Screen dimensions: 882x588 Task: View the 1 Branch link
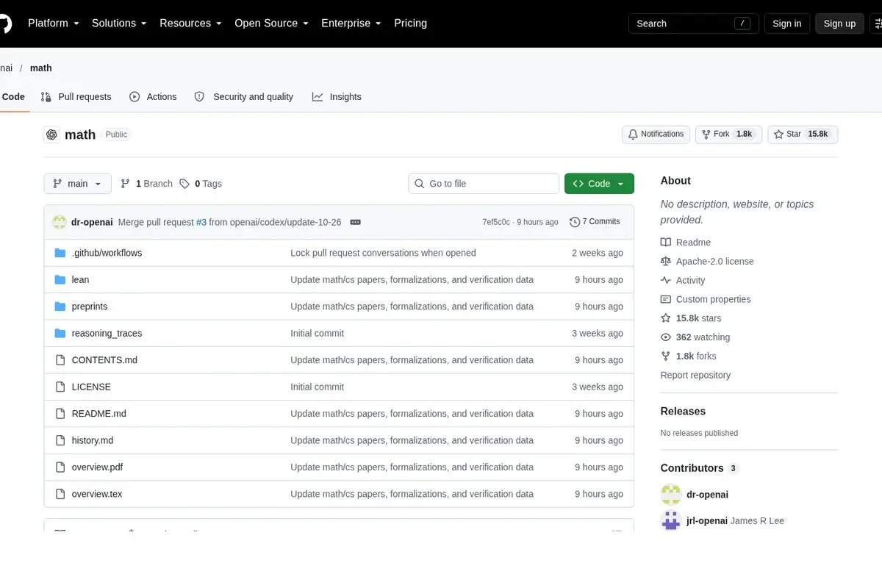(146, 184)
